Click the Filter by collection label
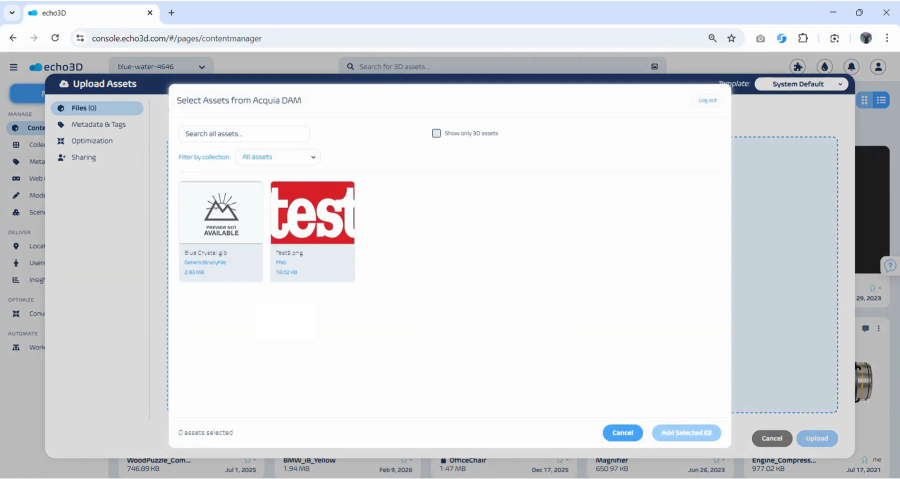The width and height of the screenshot is (900, 479). point(204,157)
